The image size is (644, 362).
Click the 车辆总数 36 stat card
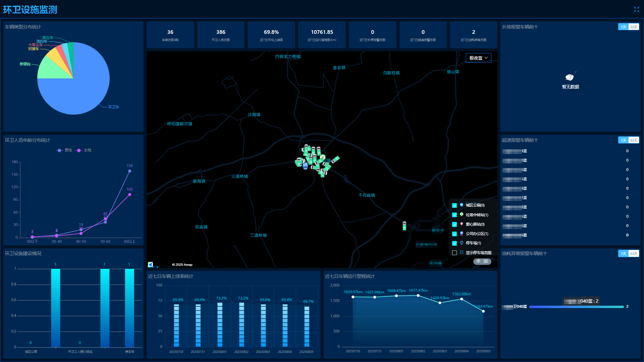[x=170, y=35]
